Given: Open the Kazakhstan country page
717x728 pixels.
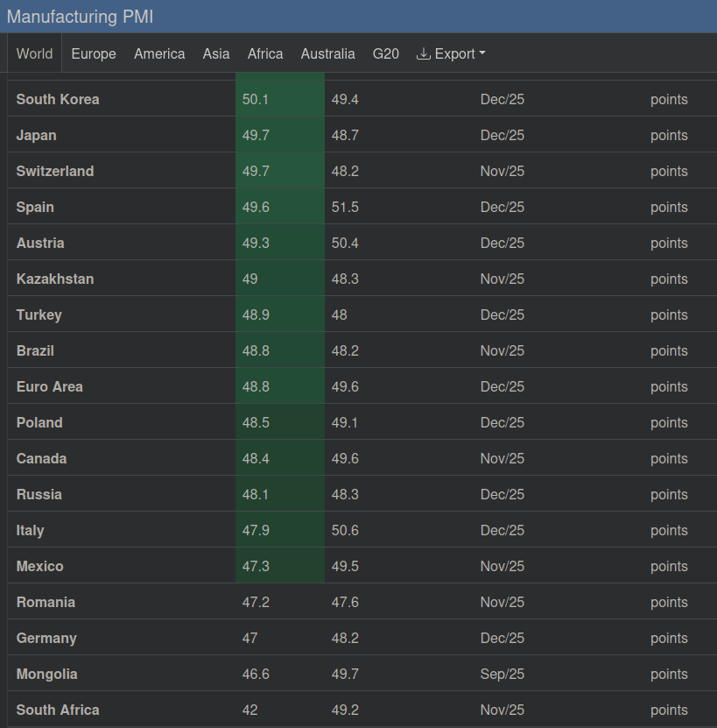Looking at the screenshot, I should coord(55,279).
